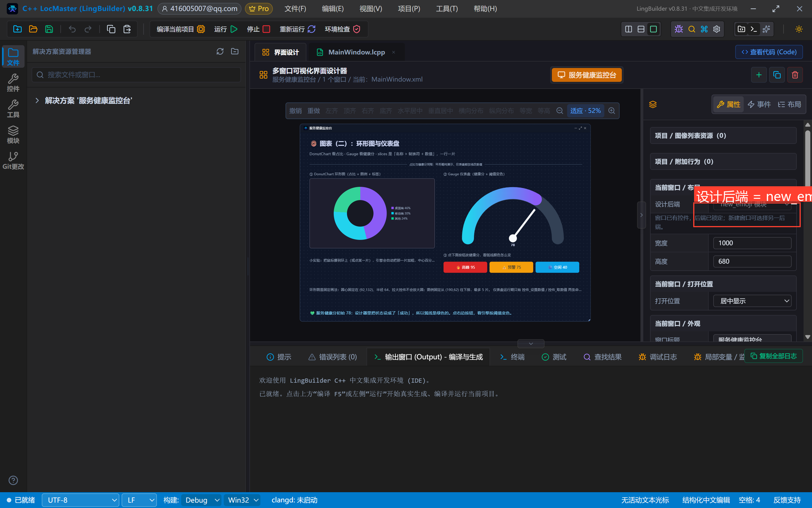Open the 错误列表 (0) tab
Image resolution: width=812 pixels, height=508 pixels.
coord(332,357)
